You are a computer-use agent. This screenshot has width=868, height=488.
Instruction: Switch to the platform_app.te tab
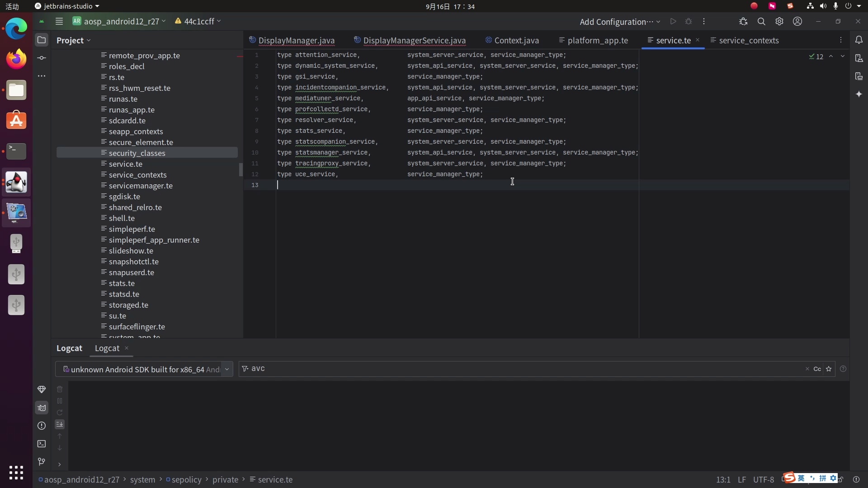point(597,40)
